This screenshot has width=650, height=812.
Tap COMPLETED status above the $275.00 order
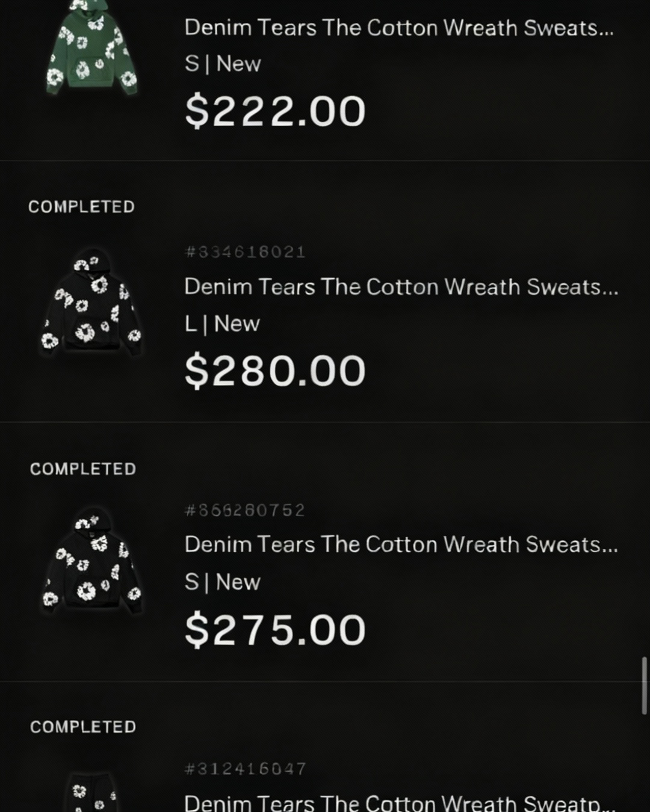coord(83,469)
